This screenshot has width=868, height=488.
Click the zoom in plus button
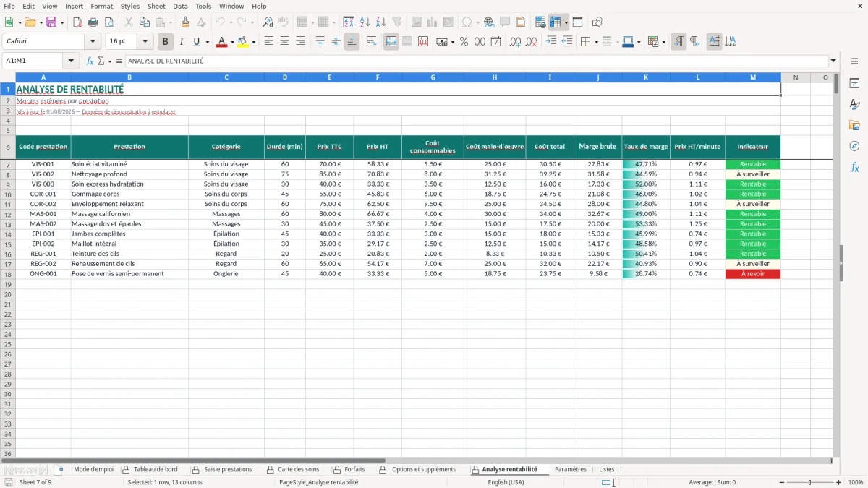click(839, 482)
